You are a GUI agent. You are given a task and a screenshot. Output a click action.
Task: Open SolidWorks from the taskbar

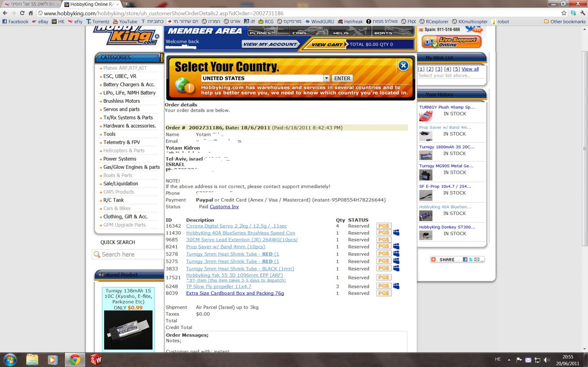pyautogui.click(x=96, y=360)
